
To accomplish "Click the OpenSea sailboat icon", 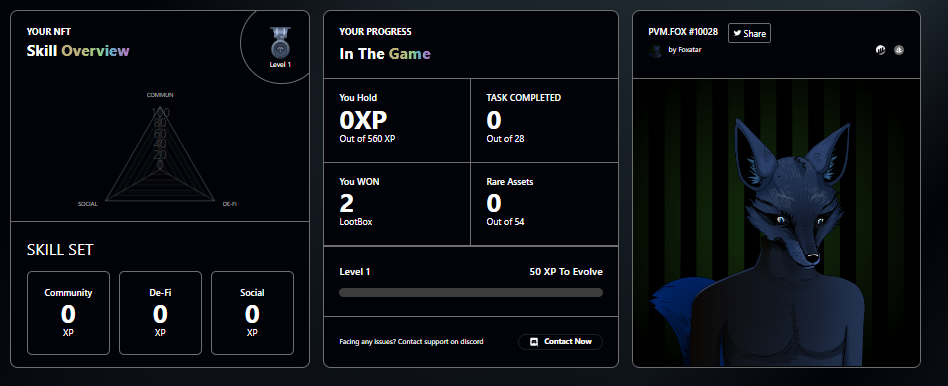I will coord(899,50).
